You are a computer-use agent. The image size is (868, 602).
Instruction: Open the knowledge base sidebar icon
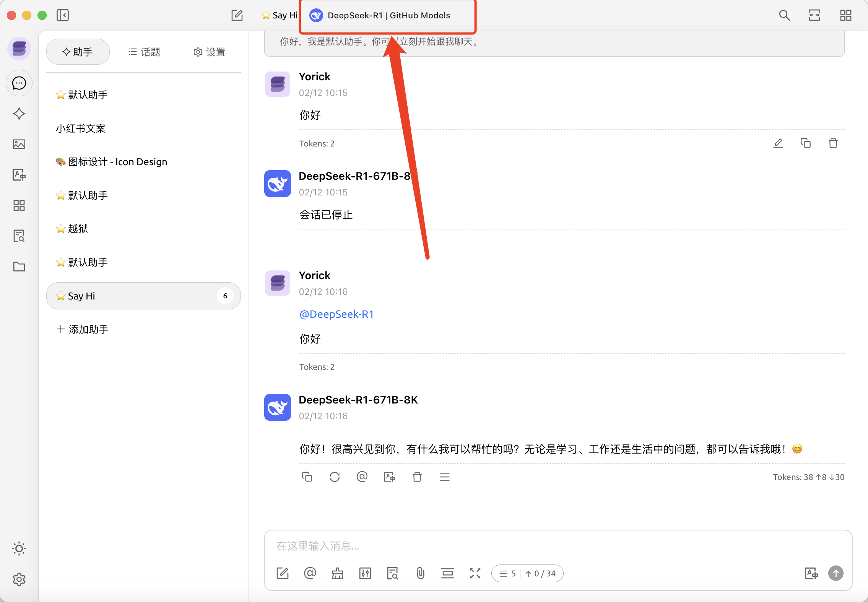click(x=19, y=236)
